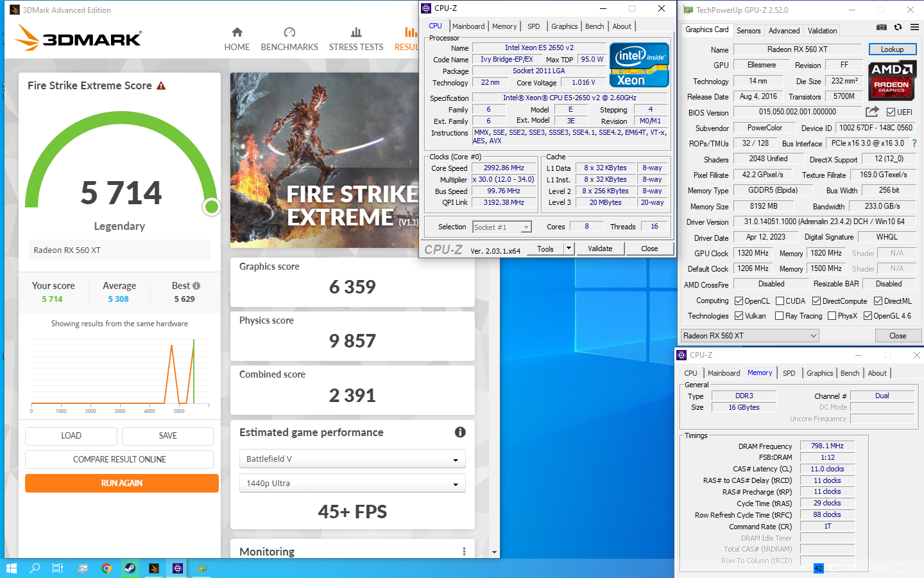The image size is (924, 578).
Task: Take a GPU-Z screenshot with camera icon
Action: (x=882, y=27)
